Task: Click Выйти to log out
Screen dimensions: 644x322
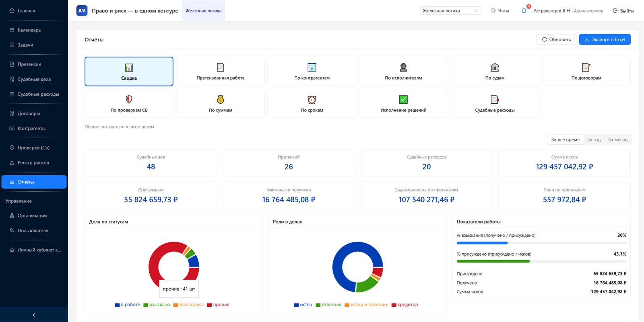Action: (x=623, y=11)
